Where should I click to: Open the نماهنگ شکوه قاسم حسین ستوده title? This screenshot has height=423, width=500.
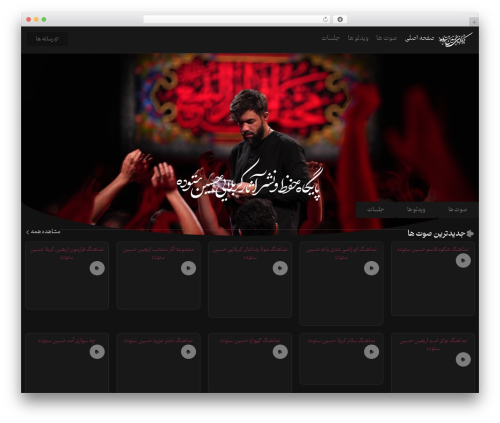tap(433, 249)
